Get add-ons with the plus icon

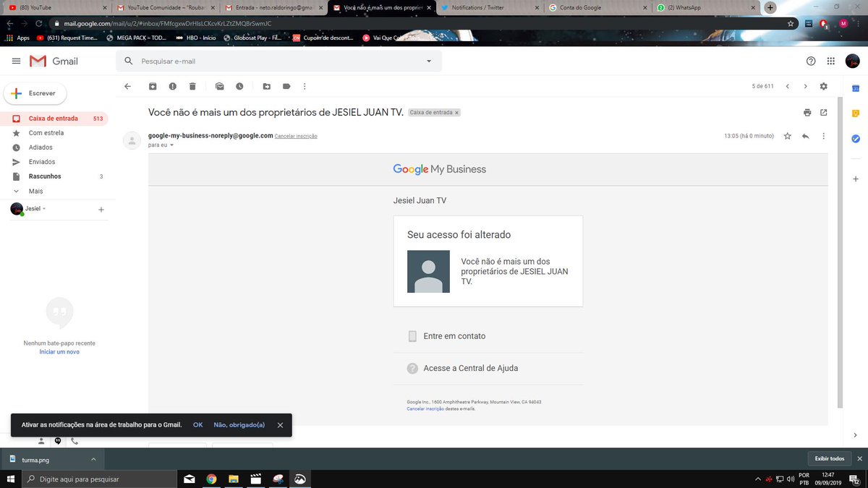(x=855, y=179)
